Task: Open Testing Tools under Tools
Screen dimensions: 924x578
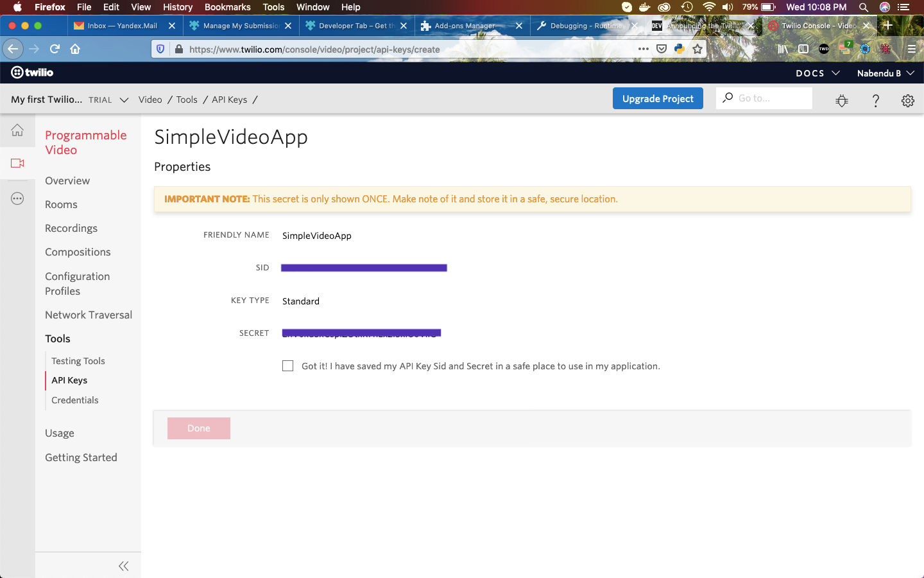Action: pos(78,361)
